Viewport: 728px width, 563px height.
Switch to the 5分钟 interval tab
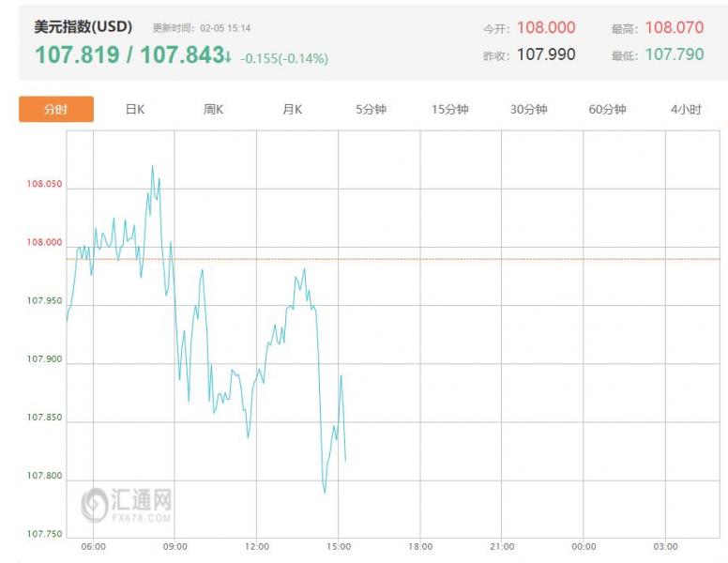click(372, 109)
